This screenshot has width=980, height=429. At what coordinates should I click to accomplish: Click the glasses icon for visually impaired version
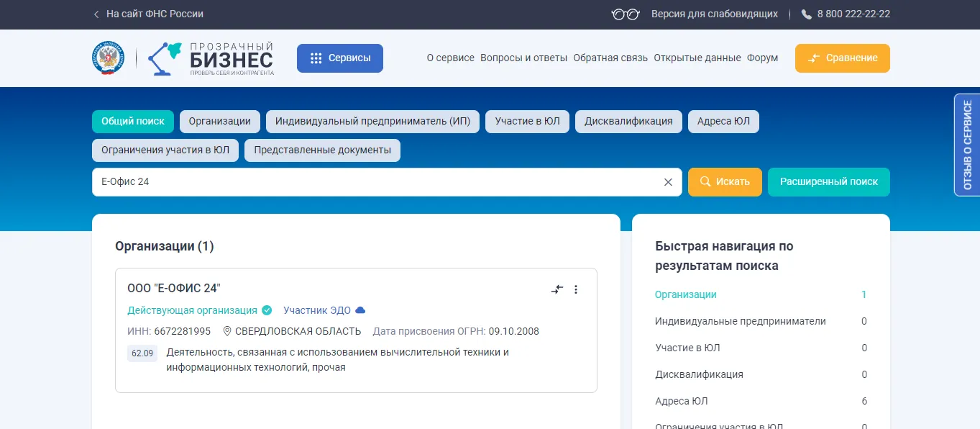tap(625, 14)
